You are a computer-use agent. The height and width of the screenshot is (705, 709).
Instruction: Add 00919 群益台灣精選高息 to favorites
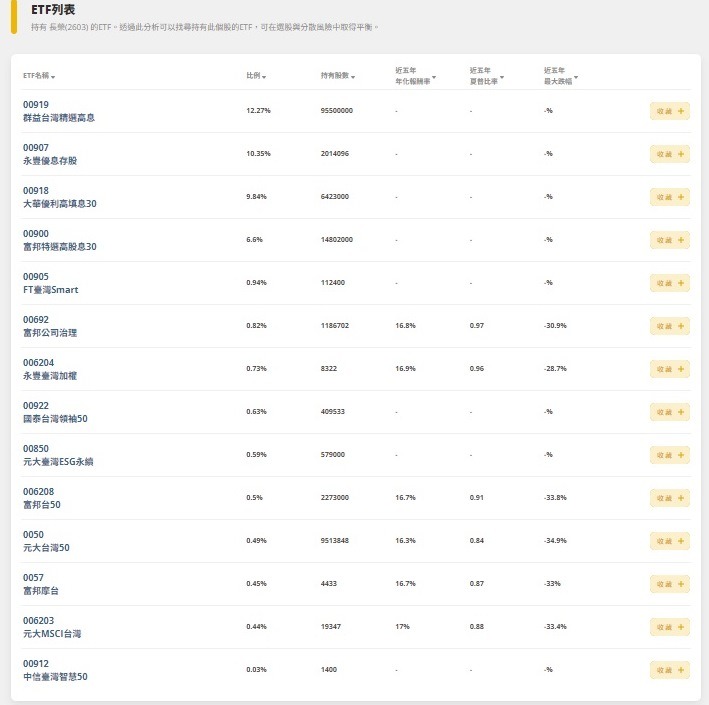tap(670, 111)
